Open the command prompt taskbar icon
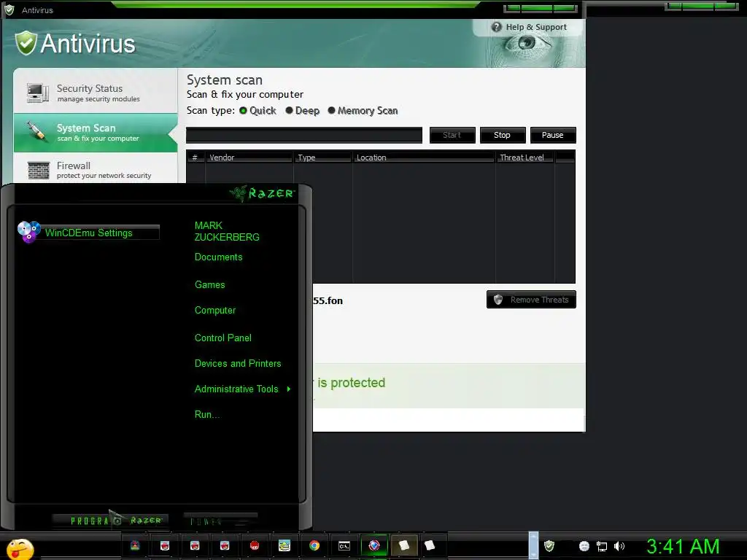 point(344,545)
